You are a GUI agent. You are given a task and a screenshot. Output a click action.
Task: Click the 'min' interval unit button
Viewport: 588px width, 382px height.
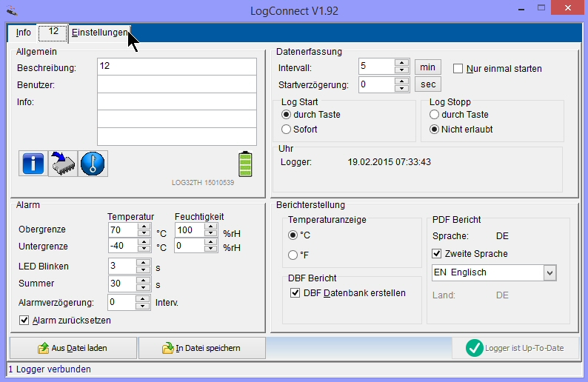pyautogui.click(x=427, y=67)
